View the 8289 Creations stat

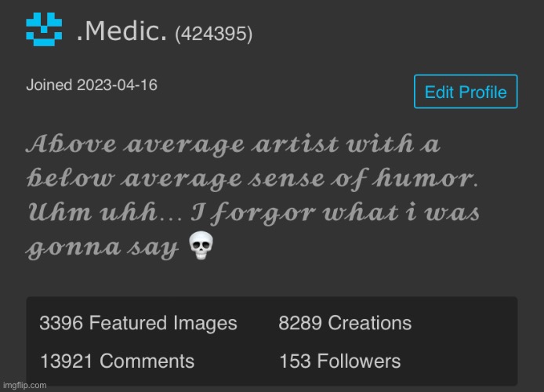pos(345,323)
